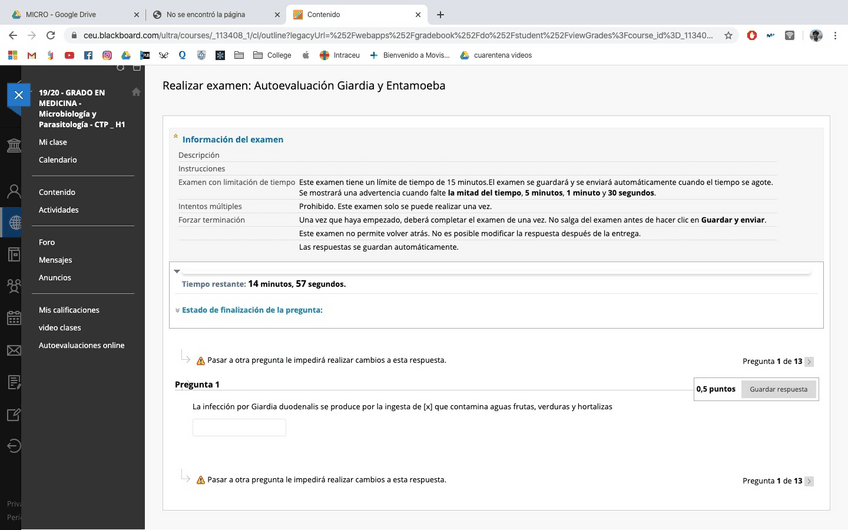Click Guardar respuesta button

point(779,389)
